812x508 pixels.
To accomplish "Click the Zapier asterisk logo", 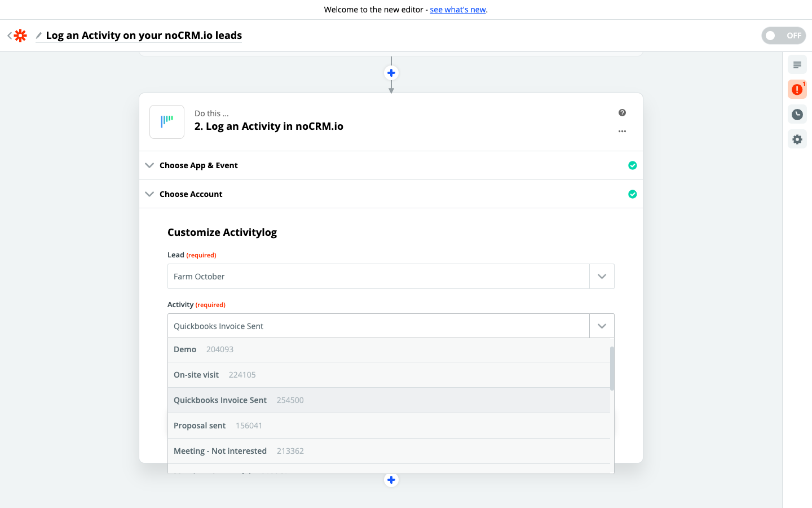I will 20,36.
